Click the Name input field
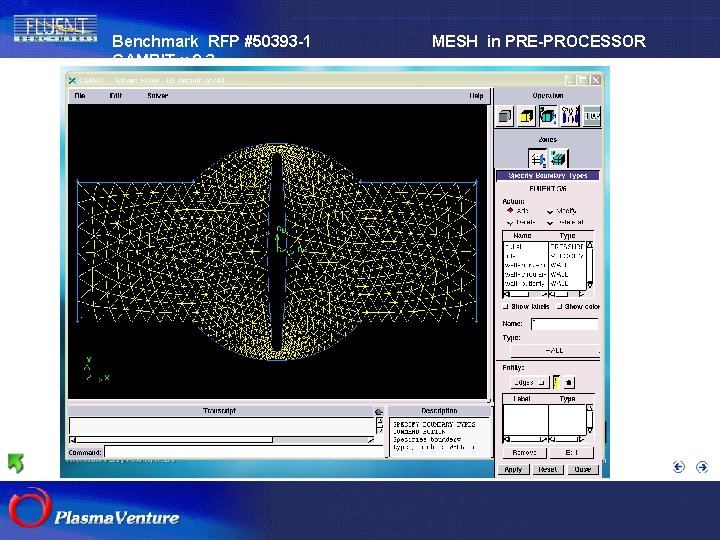The width and height of the screenshot is (720, 540). coord(564,324)
